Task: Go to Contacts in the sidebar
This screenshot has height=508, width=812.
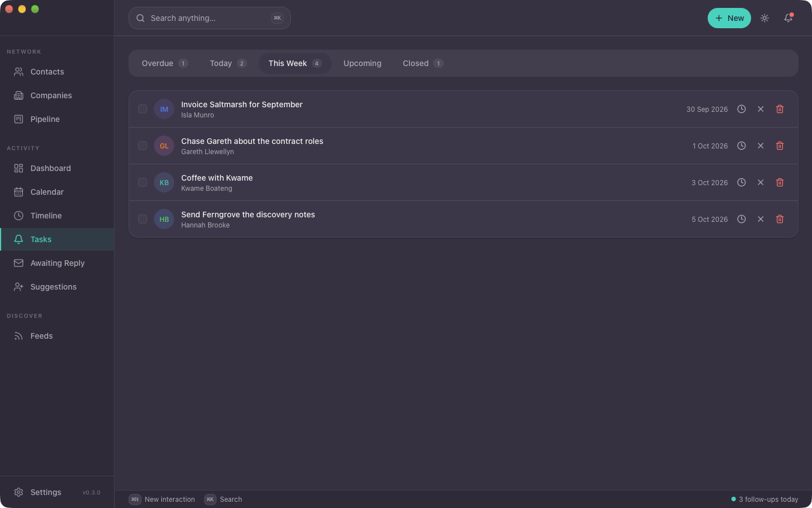Action: coord(57,72)
